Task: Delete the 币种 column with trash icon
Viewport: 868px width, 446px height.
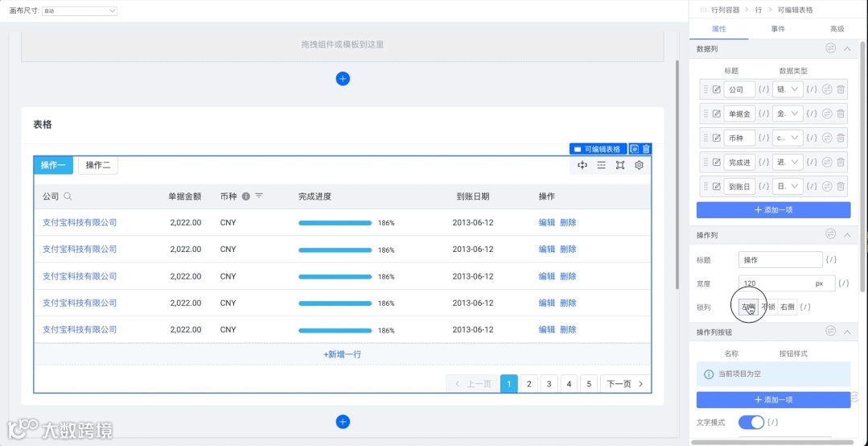Action: [841, 138]
